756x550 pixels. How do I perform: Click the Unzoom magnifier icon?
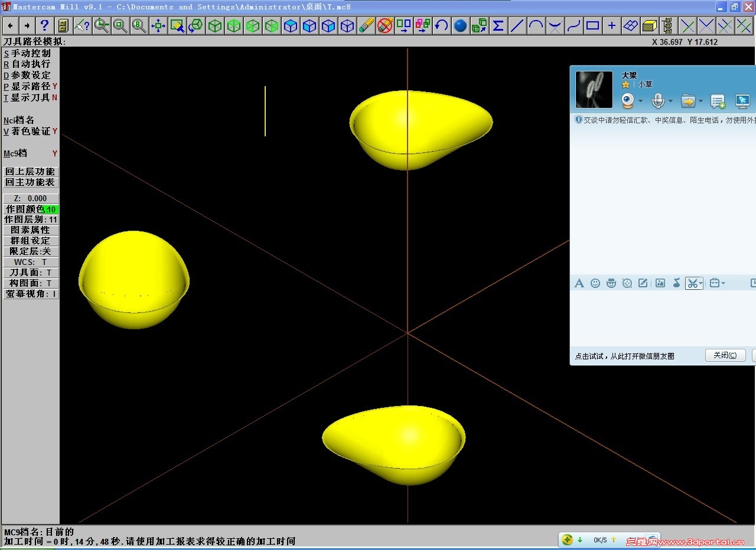(x=120, y=25)
